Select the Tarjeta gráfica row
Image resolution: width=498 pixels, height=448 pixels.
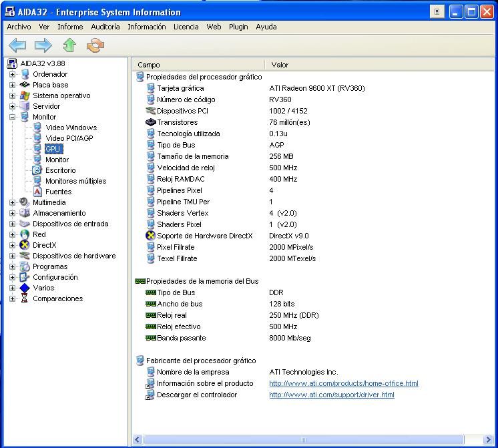point(313,88)
